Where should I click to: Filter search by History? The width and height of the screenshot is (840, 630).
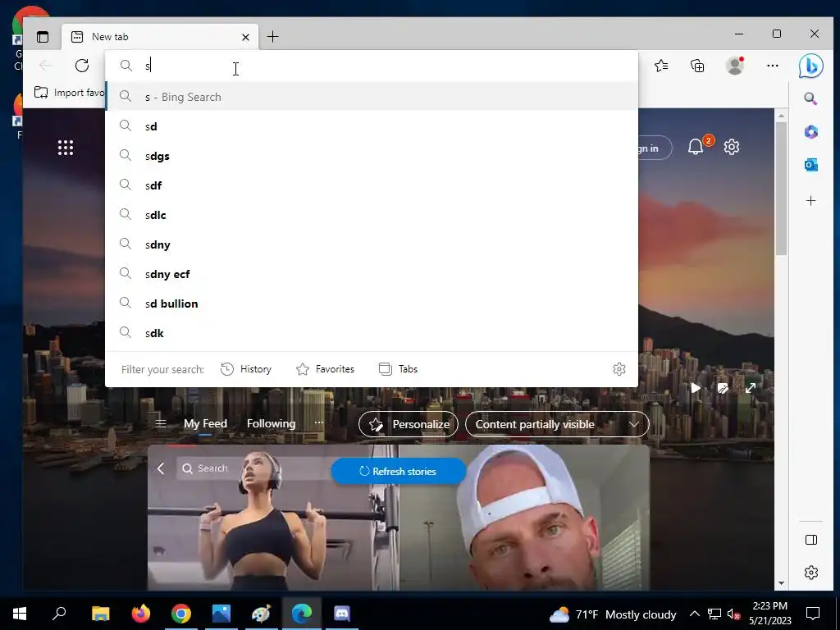tap(246, 369)
